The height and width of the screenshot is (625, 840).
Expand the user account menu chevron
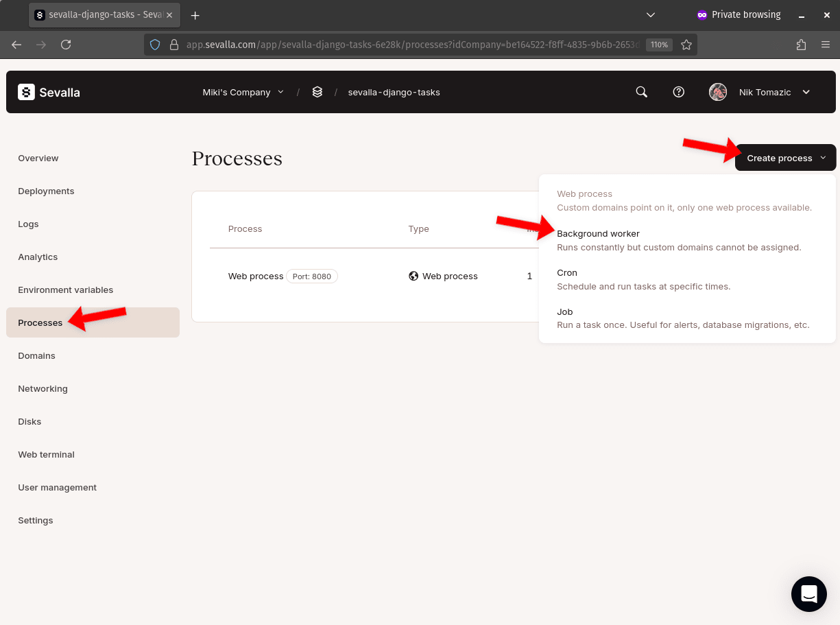coord(806,92)
